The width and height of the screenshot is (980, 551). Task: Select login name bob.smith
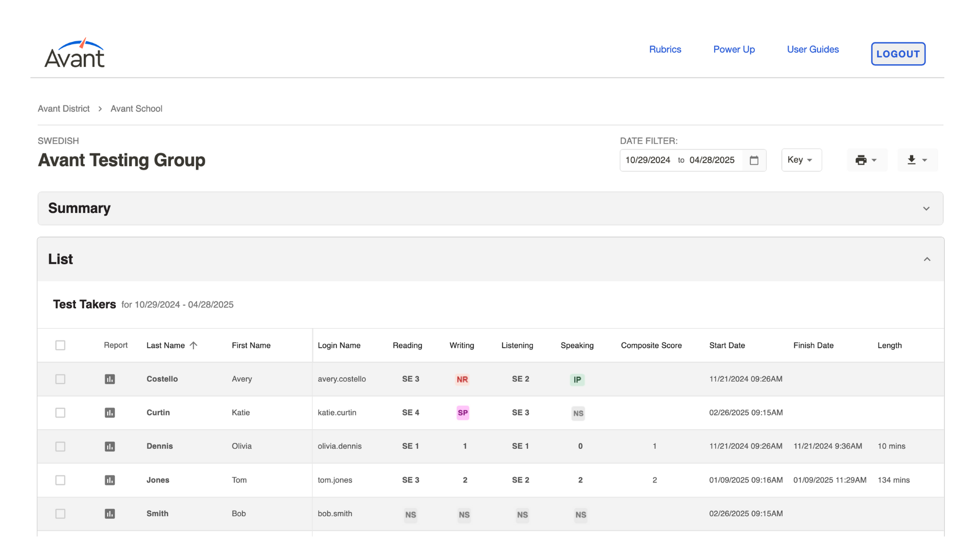(x=335, y=514)
